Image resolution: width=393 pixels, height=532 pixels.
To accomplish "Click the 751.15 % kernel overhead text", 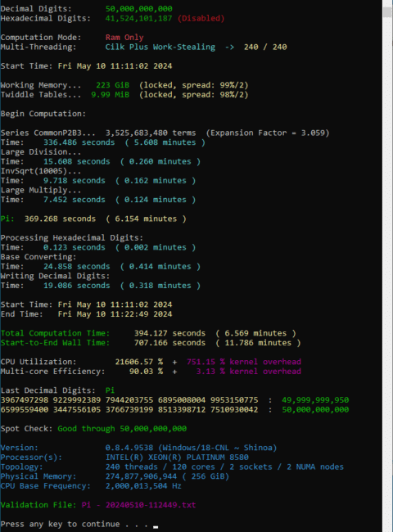I will (244, 362).
